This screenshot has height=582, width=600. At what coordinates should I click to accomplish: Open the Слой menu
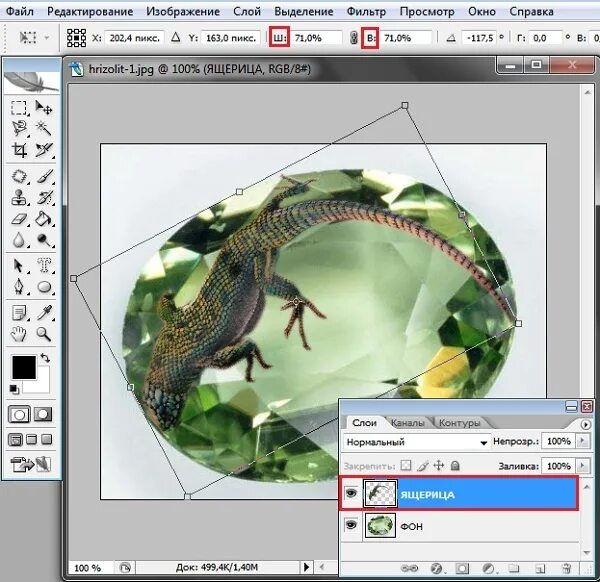[x=247, y=11]
